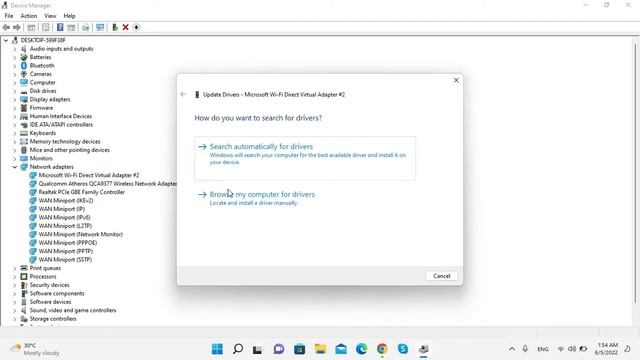Click the red X Uninstall device icon
The height and width of the screenshot is (360, 640).
point(126,27)
